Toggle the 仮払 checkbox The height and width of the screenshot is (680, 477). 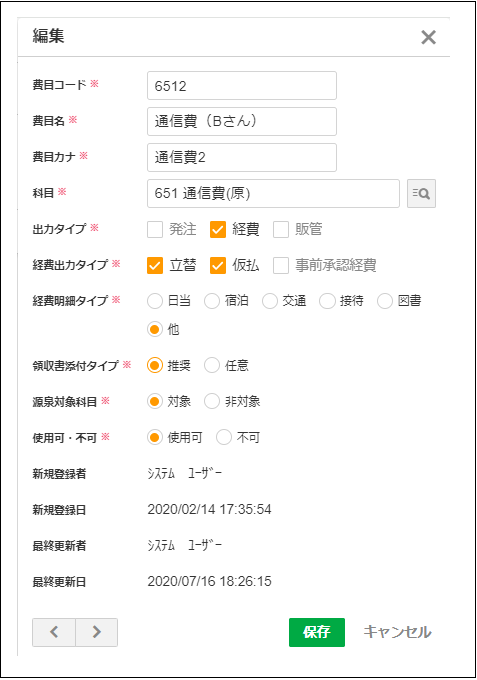click(x=218, y=265)
